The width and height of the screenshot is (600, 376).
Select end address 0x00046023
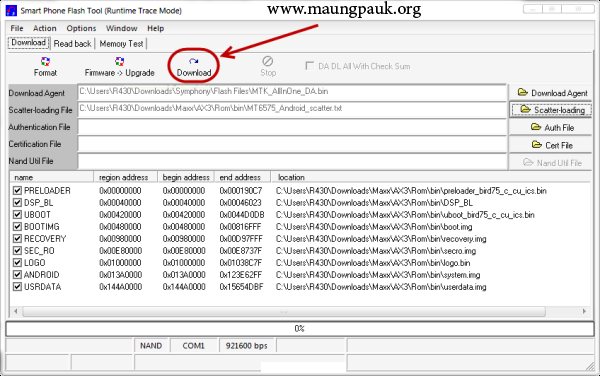pyautogui.click(x=241, y=202)
